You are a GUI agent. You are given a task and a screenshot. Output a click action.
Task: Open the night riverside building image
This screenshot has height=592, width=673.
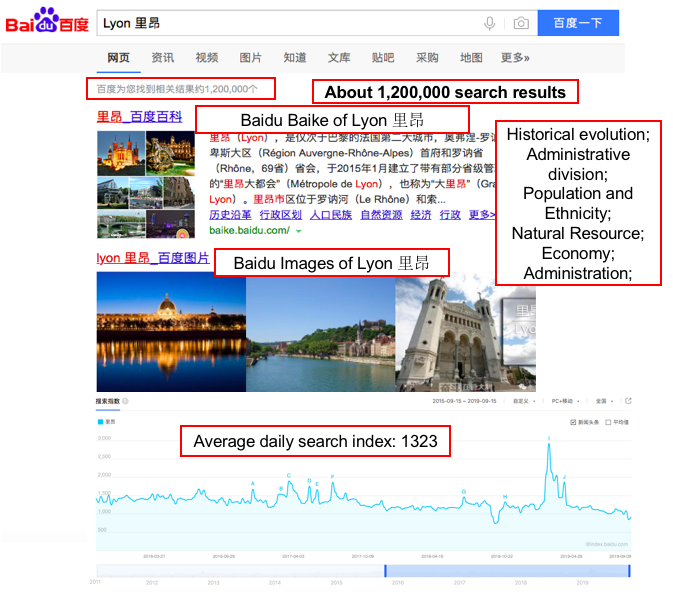171,331
